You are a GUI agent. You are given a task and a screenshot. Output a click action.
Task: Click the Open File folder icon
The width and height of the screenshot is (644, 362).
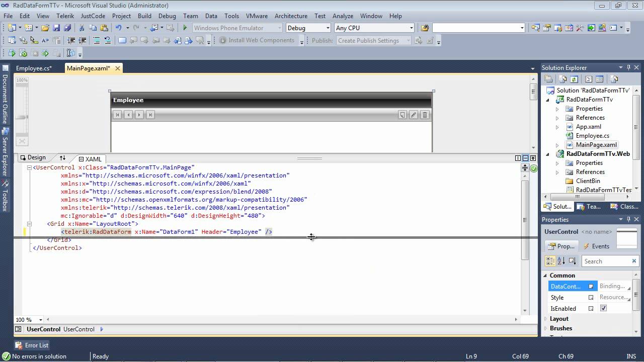tap(45, 28)
